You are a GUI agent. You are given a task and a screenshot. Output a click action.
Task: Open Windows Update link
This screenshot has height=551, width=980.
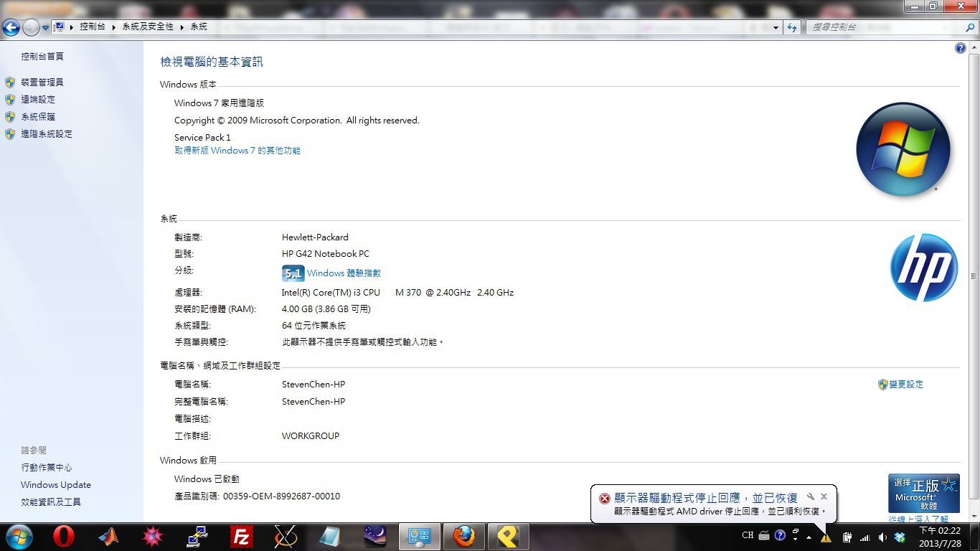click(56, 485)
